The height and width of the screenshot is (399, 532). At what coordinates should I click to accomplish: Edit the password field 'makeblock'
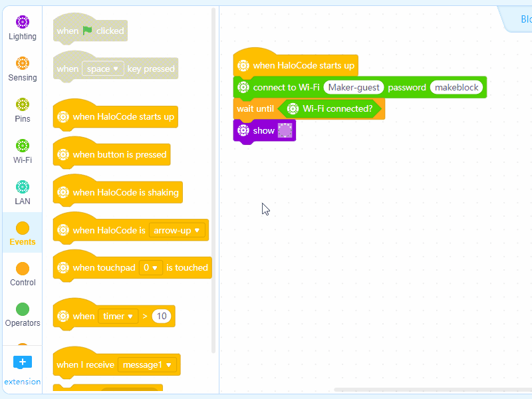coord(456,88)
